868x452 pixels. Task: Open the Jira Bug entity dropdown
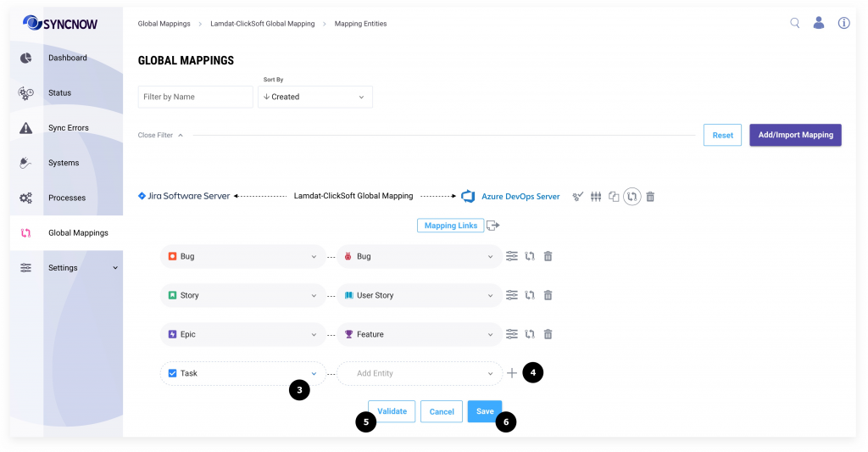(243, 256)
